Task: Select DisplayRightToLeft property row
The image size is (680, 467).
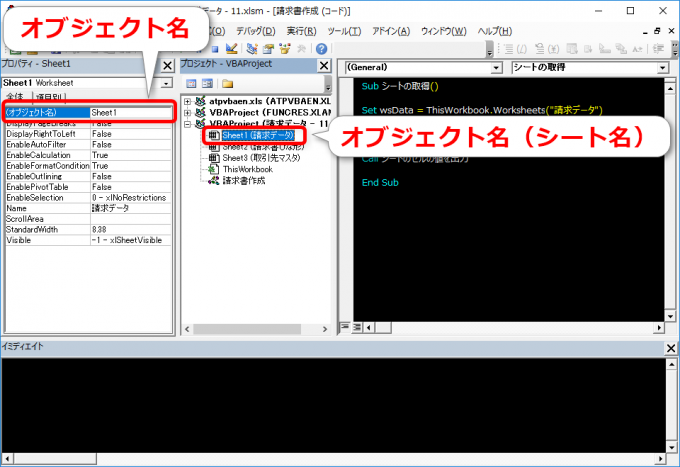Action: [88, 134]
